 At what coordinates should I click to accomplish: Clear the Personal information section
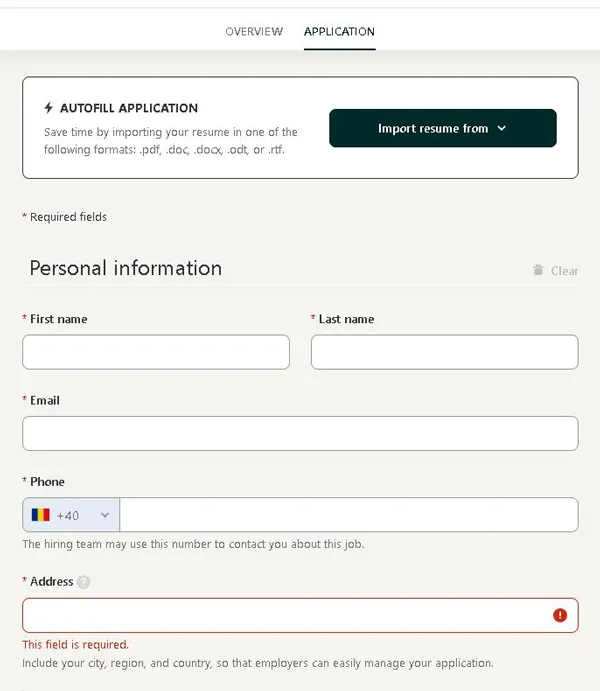[556, 270]
